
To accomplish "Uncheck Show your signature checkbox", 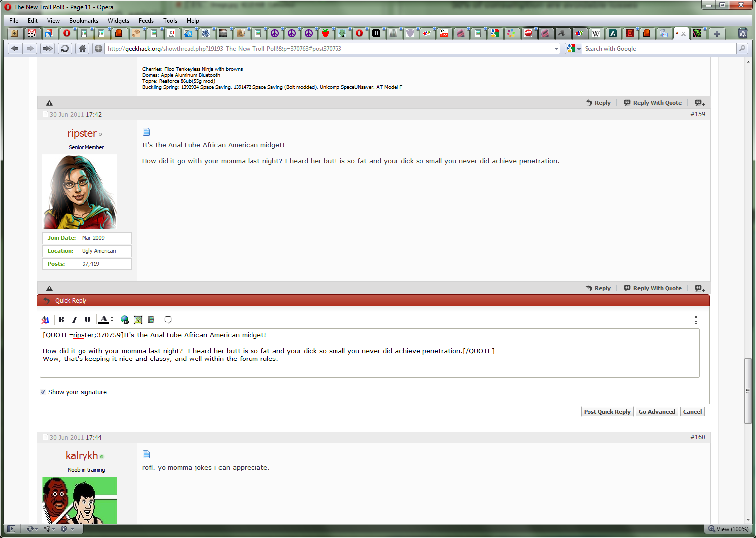I will coord(43,392).
